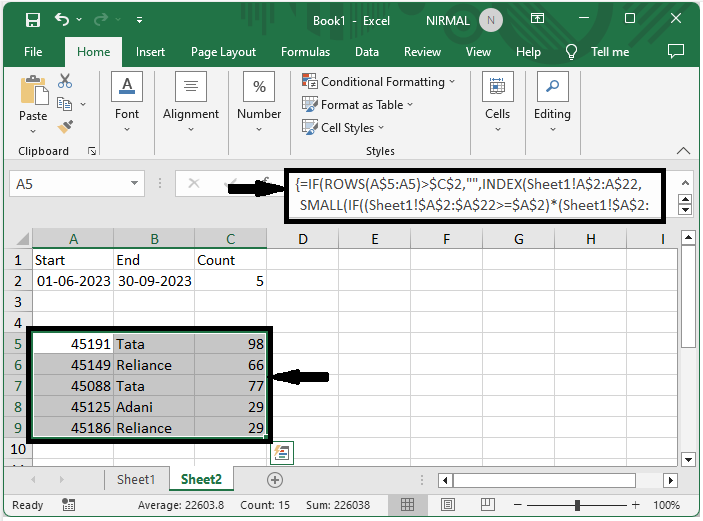Screen dimensions: 703x521
Task: Click the NIRMAL account avatar
Action: [490, 21]
